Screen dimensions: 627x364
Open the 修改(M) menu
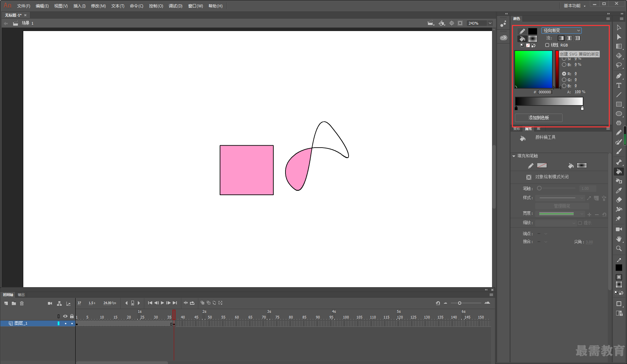click(98, 6)
